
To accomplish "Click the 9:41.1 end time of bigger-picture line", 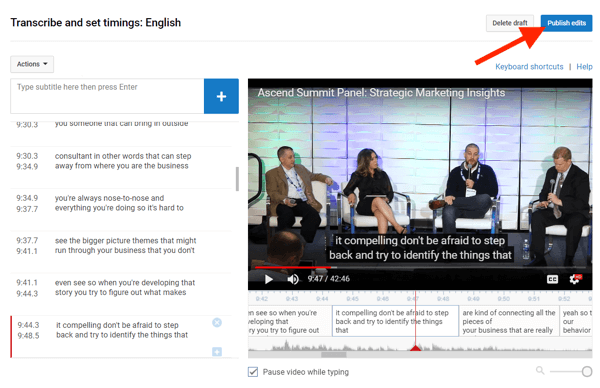I will pos(27,251).
